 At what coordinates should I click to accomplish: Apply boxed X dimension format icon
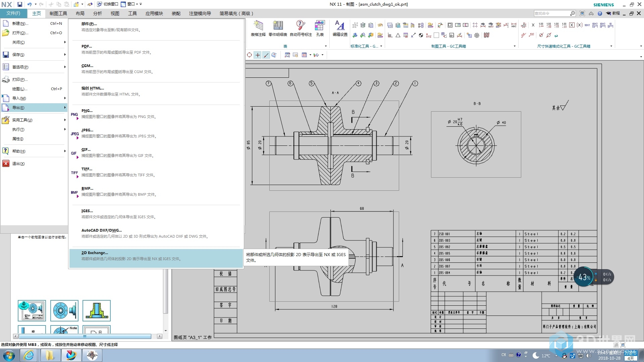point(572,25)
